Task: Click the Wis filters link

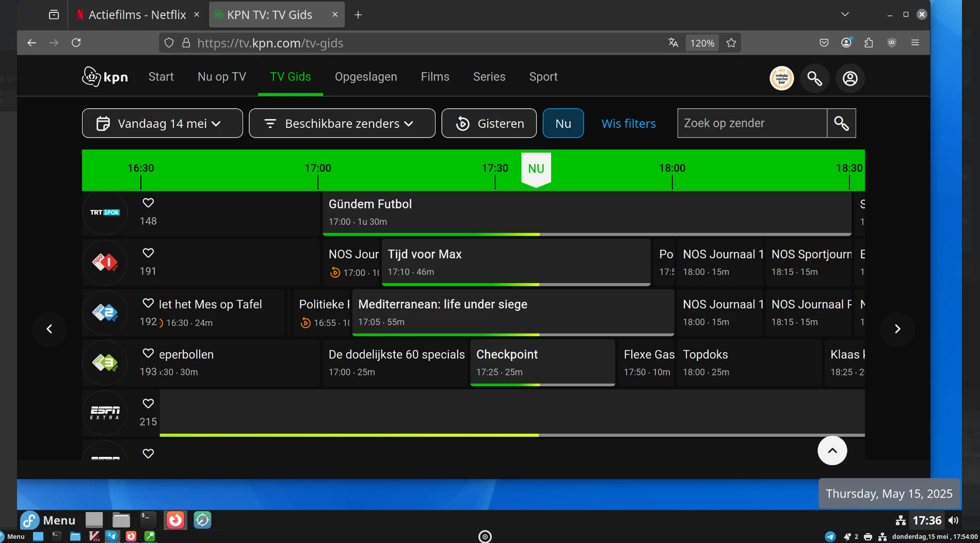Action: pos(629,123)
